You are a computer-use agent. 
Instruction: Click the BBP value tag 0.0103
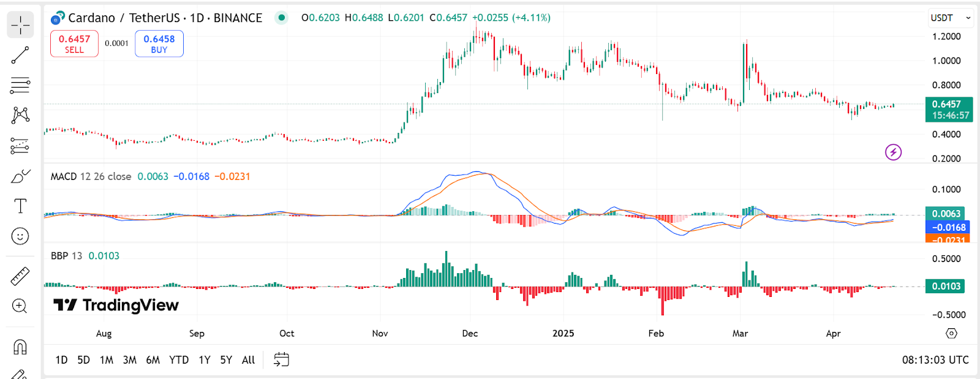[x=945, y=286]
